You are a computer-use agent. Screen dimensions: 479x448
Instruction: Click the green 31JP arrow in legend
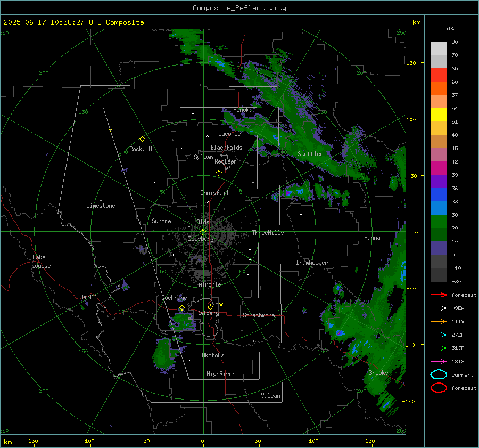coord(439,348)
